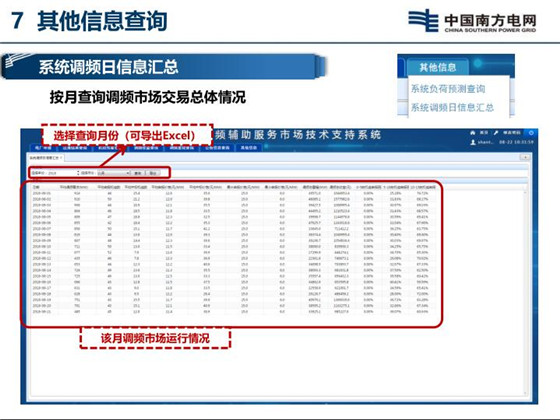The height and width of the screenshot is (420, 560).
Task: Step the query year spinner arrows
Action: 78,173
